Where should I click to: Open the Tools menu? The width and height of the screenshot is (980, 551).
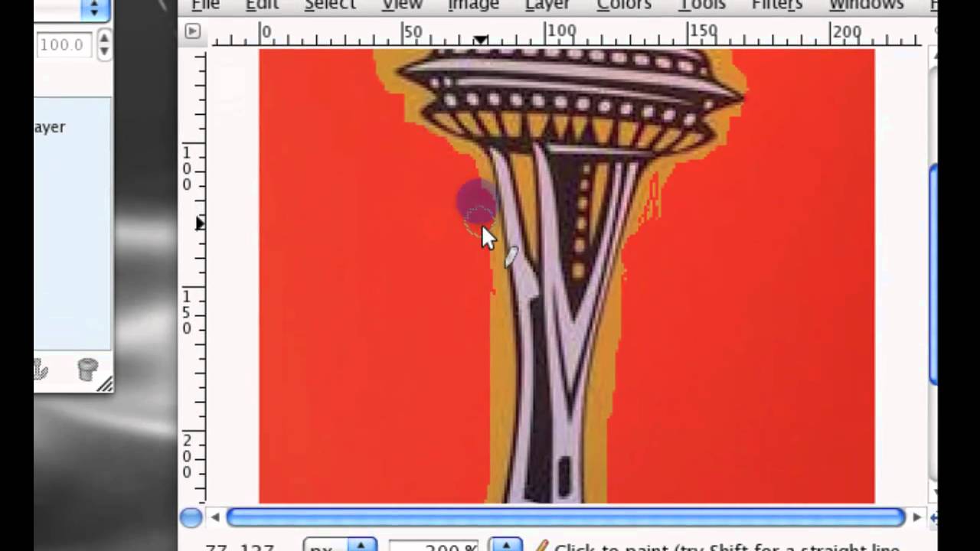[702, 5]
